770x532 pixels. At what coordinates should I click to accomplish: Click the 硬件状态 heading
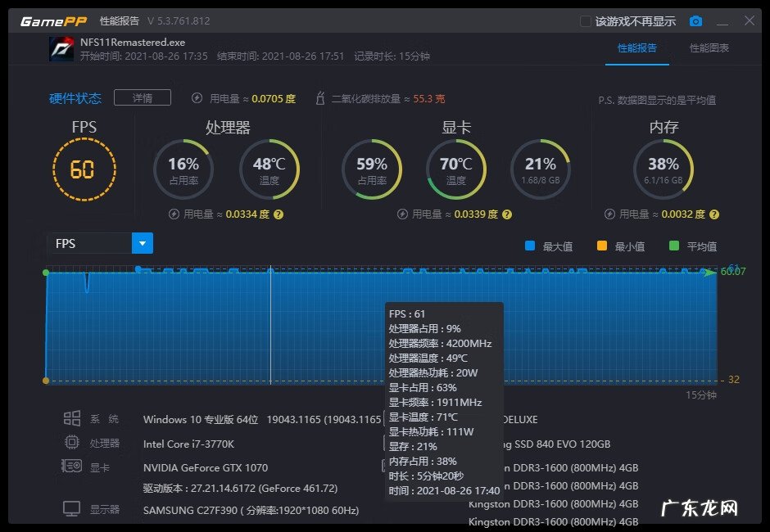click(75, 98)
